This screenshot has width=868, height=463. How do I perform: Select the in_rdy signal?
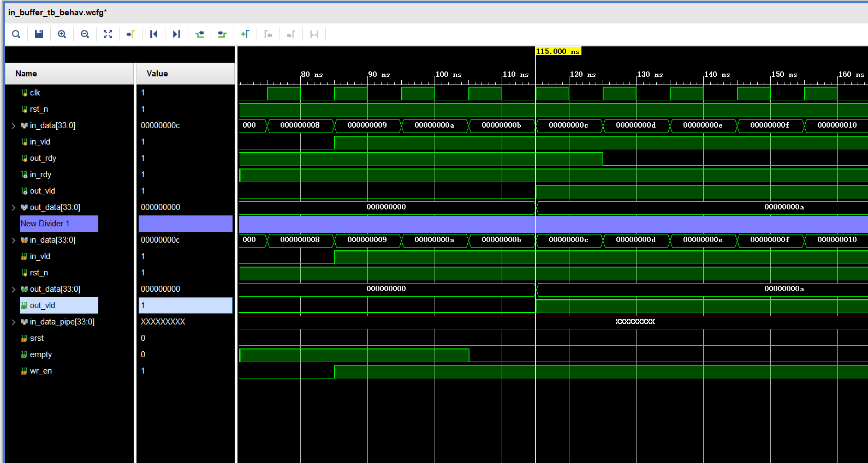(x=40, y=175)
